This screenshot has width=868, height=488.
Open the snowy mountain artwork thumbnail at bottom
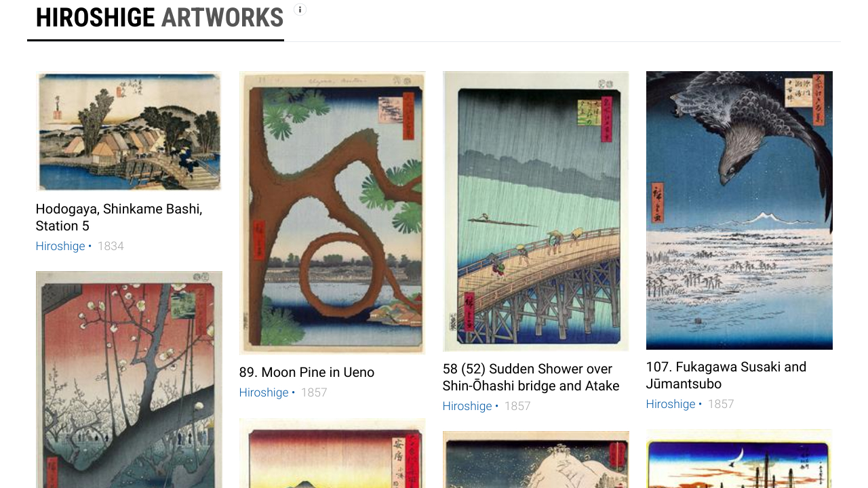(x=536, y=460)
